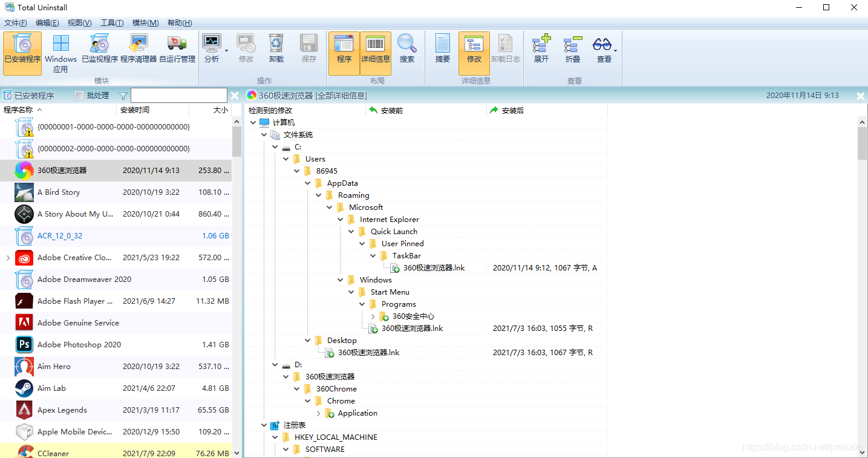
Task: Select the HKEY_LOCAL_MACHINE registry node
Action: [x=336, y=437]
